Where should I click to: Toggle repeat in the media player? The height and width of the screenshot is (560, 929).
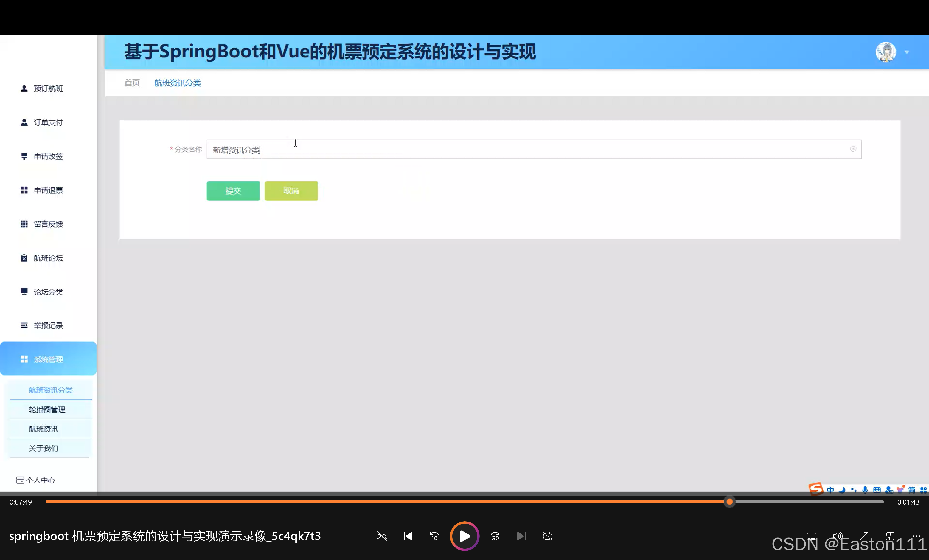coord(547,536)
